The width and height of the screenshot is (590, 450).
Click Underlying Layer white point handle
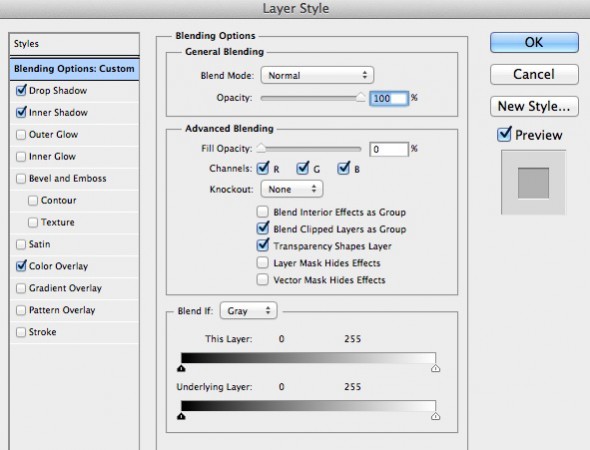(x=435, y=416)
